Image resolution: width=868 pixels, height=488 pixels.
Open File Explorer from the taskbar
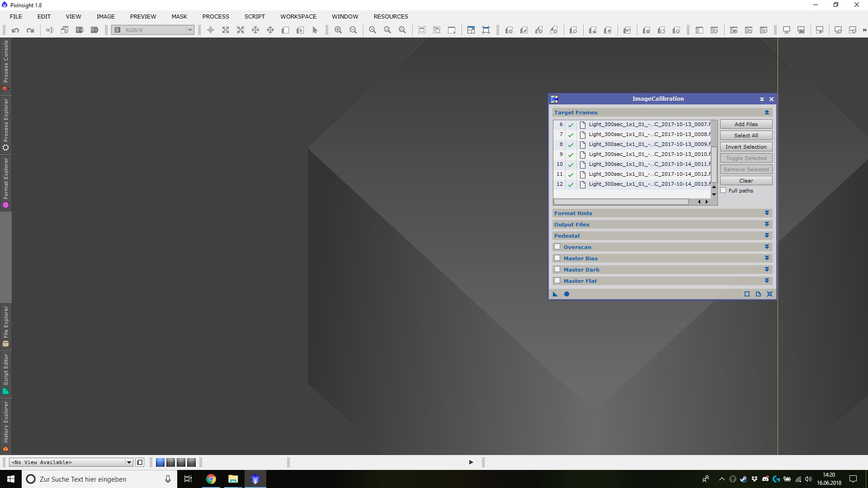tap(233, 479)
